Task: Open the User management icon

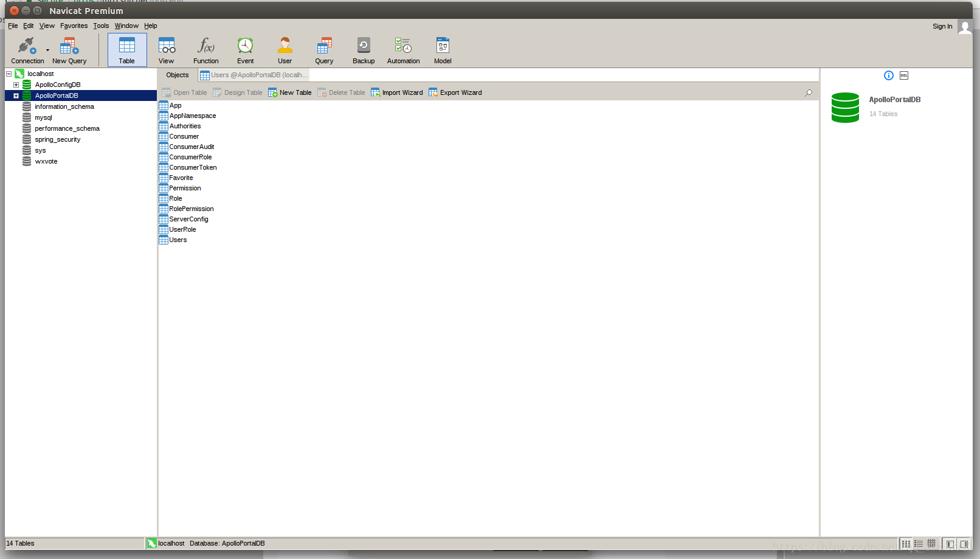Action: pos(285,50)
